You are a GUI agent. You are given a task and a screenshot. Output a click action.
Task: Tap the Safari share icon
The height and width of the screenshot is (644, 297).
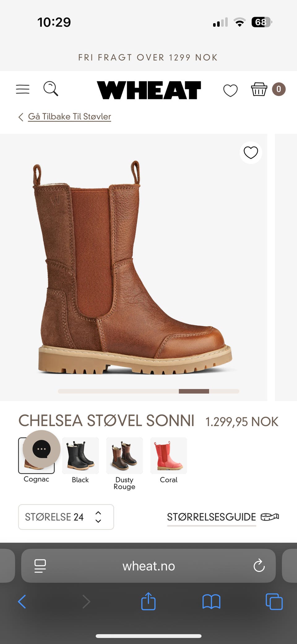(x=148, y=601)
